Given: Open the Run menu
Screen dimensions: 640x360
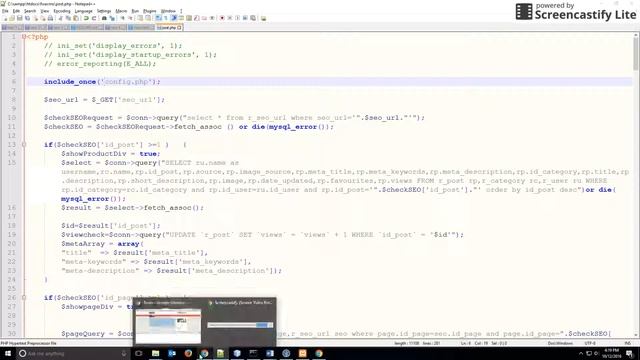Looking at the screenshot, I should tap(135, 11).
